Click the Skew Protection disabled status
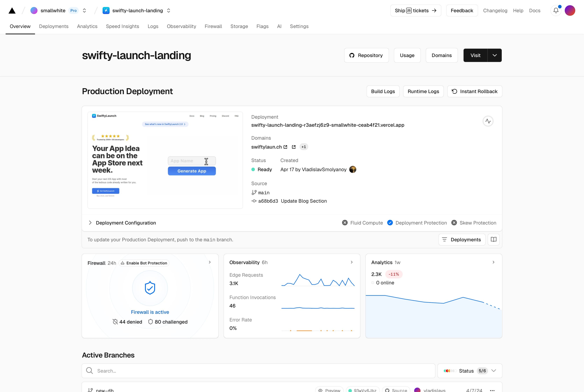This screenshot has width=584, height=392. pyautogui.click(x=474, y=223)
